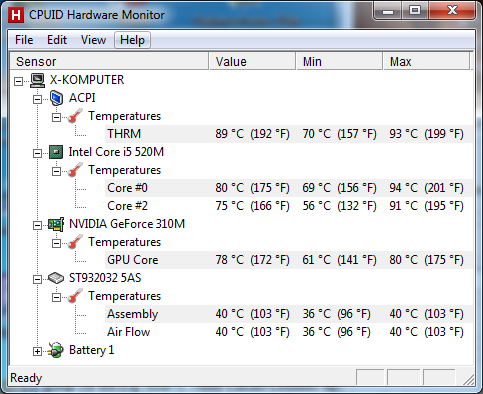
Task: Click Core #0 value 80 °C (175 °F)
Action: (x=252, y=188)
